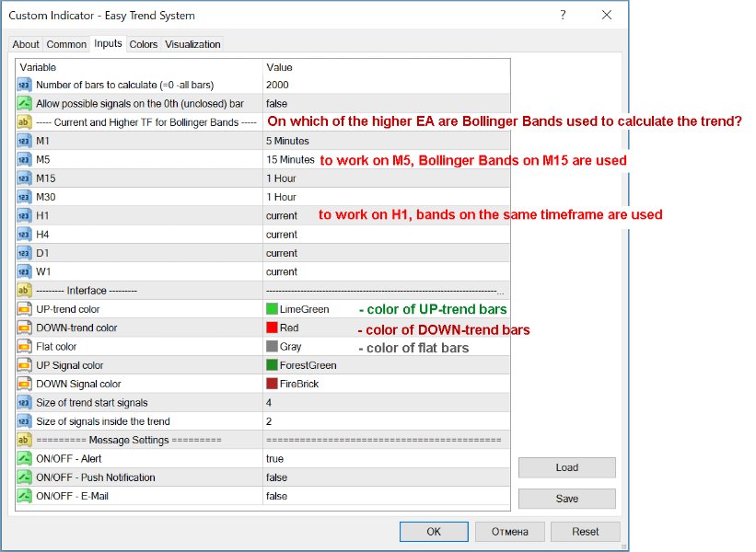
Task: Click the color icon beside UP-trend color
Action: (26, 309)
